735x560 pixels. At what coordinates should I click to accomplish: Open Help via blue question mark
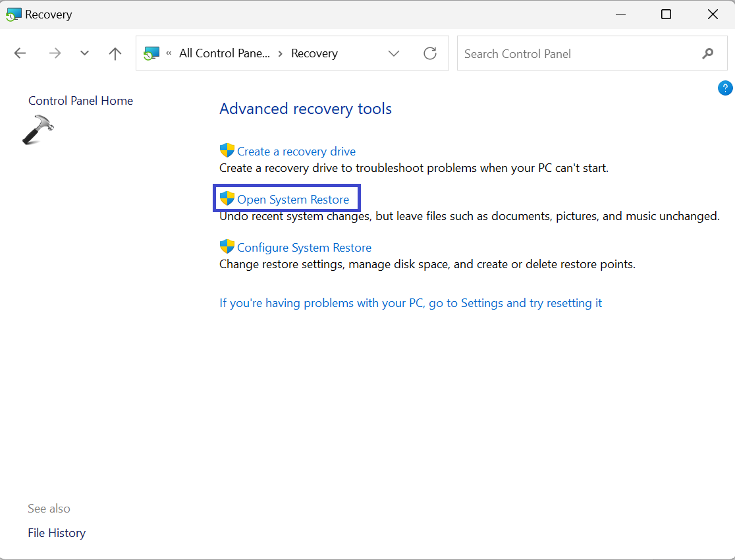point(725,88)
